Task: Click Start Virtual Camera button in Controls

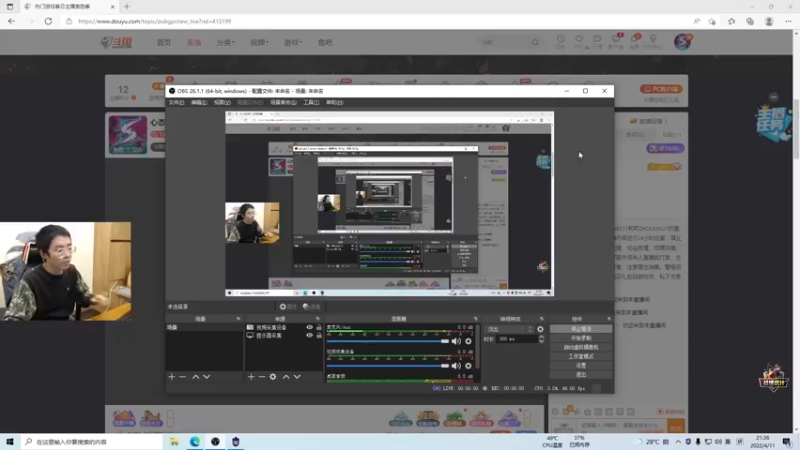Action: pyautogui.click(x=581, y=347)
